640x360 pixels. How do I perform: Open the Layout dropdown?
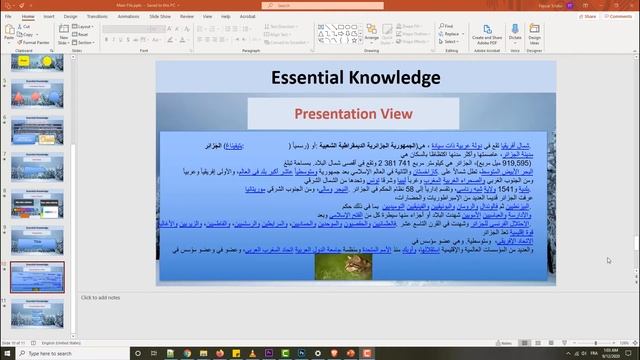point(83,27)
